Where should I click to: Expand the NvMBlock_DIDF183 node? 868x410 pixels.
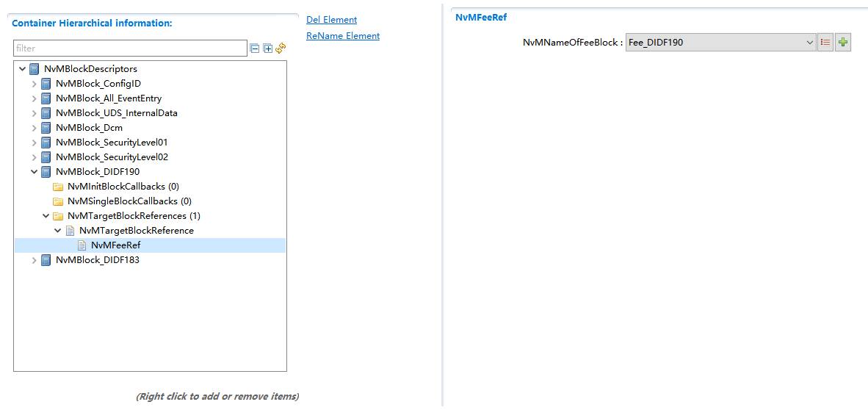(x=34, y=260)
